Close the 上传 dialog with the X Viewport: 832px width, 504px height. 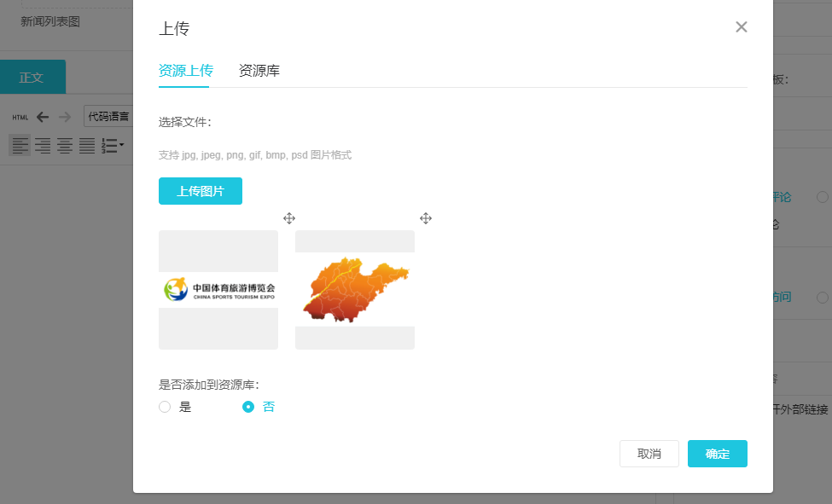coord(742,27)
